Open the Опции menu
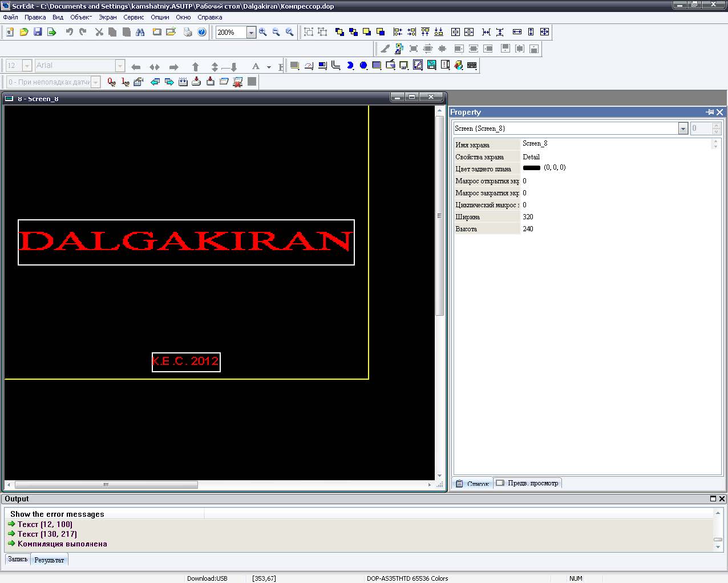Screen dimensions: 728x583 (x=160, y=17)
